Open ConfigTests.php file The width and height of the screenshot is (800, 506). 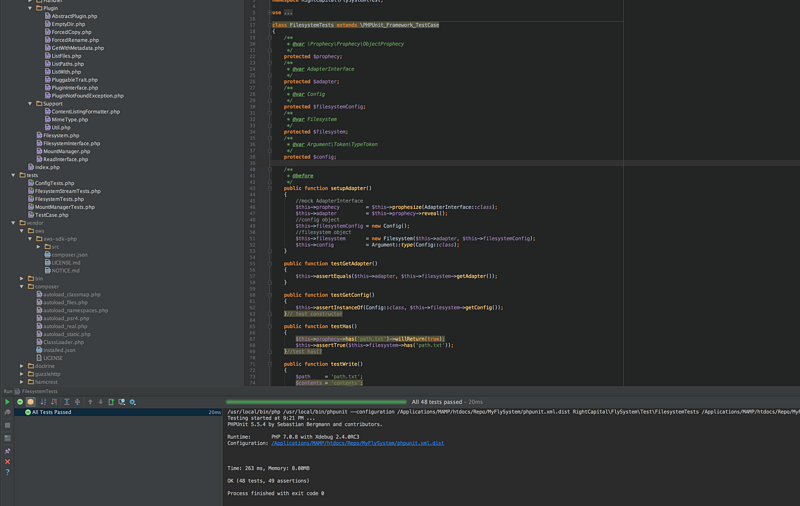coord(51,183)
